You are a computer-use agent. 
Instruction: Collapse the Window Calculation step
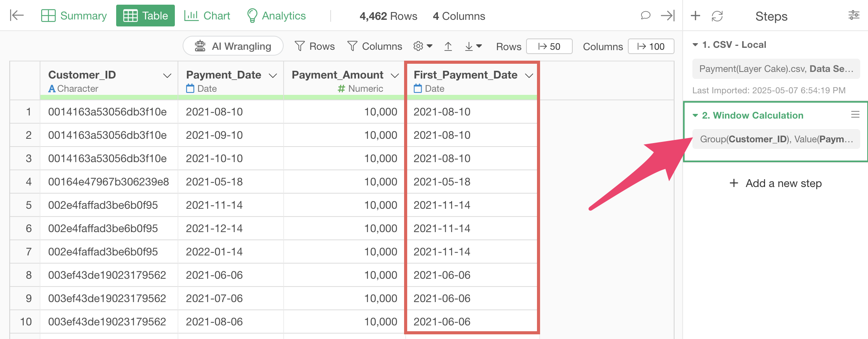[695, 115]
